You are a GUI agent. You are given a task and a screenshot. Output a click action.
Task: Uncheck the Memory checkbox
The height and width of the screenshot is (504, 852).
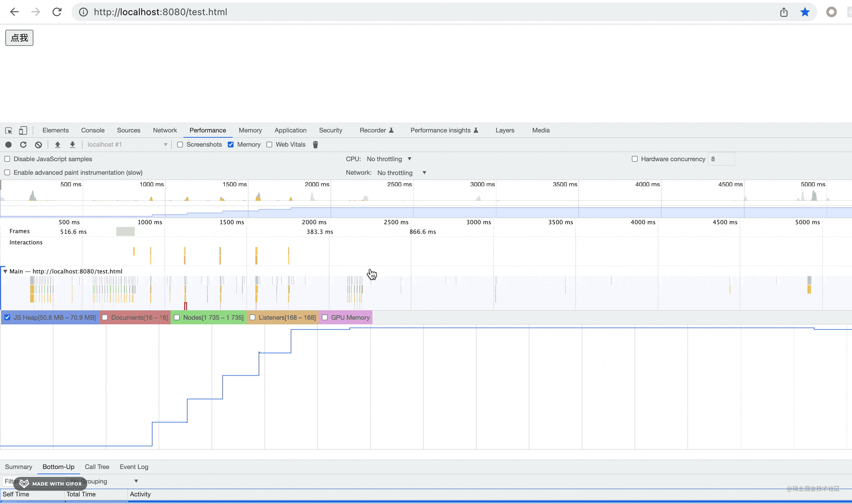click(231, 145)
